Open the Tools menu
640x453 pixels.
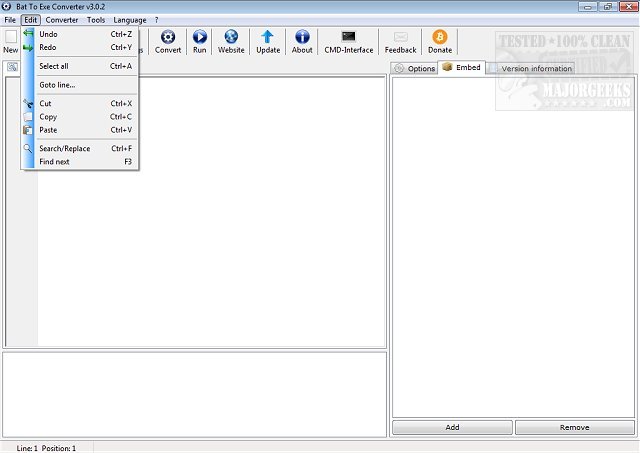(x=96, y=20)
